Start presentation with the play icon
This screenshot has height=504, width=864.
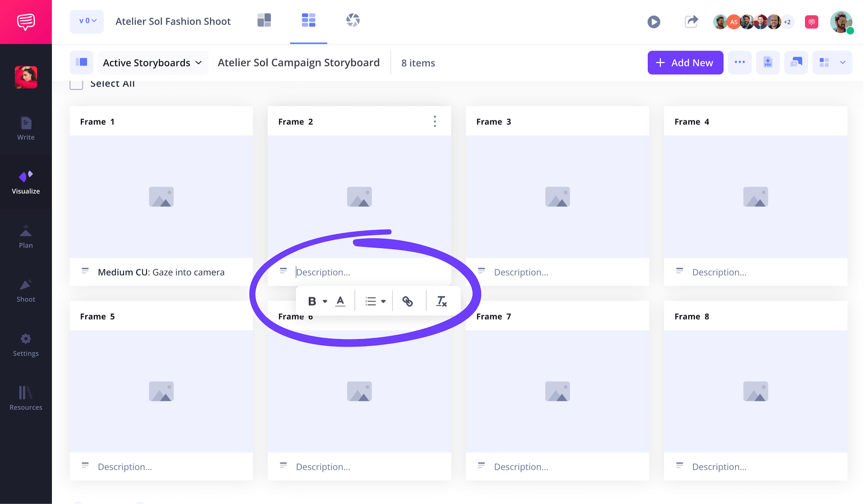[x=653, y=22]
